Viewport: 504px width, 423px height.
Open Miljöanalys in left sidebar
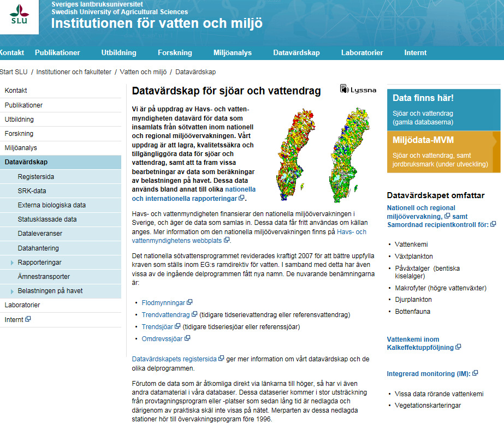[x=61, y=148]
